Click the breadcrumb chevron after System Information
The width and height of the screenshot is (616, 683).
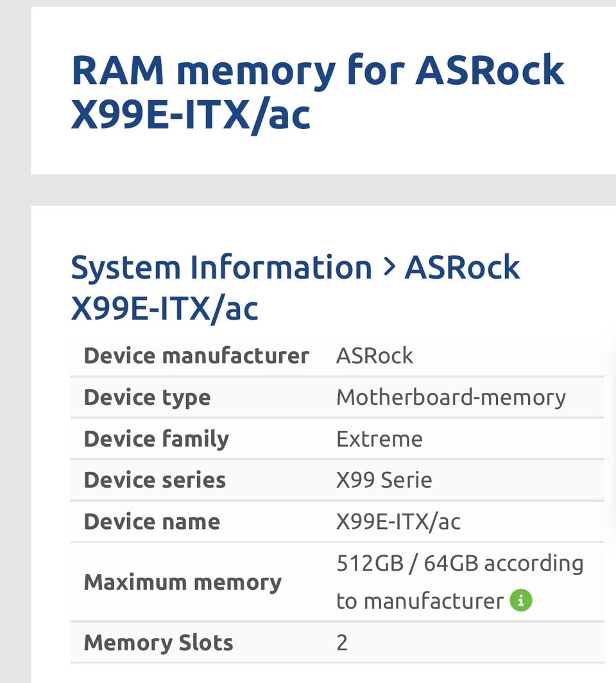(x=389, y=267)
